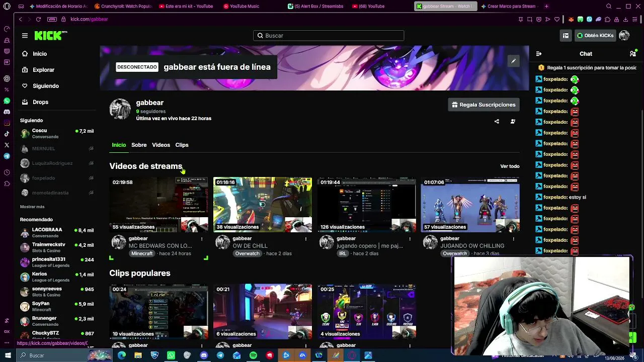Click the Overwatch tag under OW DE CHILL

tap(247, 253)
